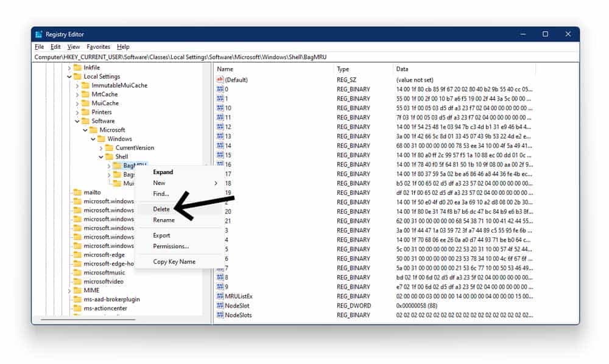The width and height of the screenshot is (609, 364).
Task: Choose Export in the context menu
Action: pyautogui.click(x=161, y=236)
